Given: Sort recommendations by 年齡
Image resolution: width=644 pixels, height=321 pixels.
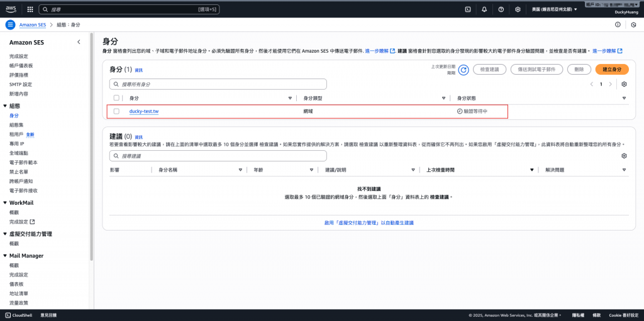Looking at the screenshot, I should point(311,170).
